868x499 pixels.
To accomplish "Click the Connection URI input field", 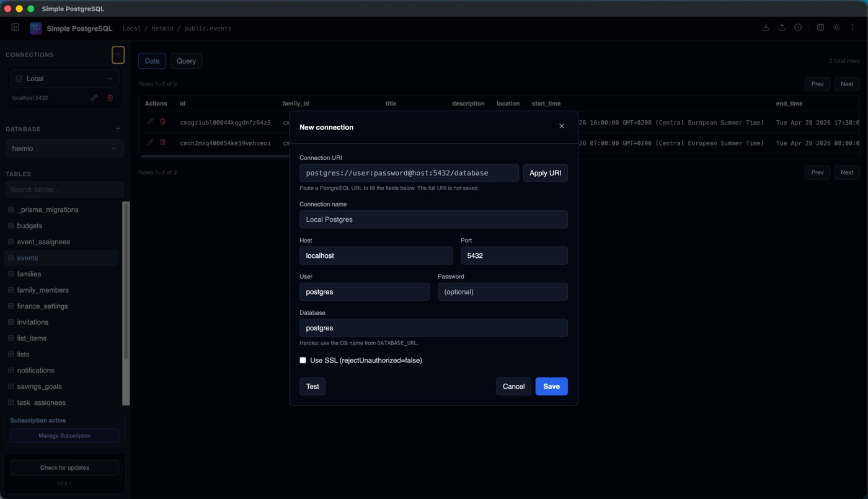I will (x=409, y=173).
